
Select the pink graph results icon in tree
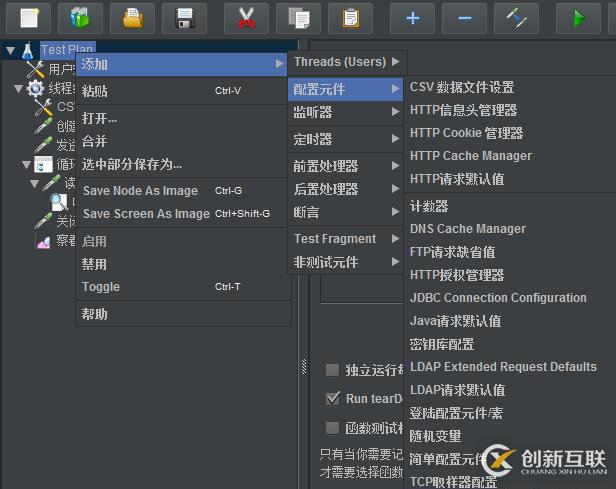(43, 240)
